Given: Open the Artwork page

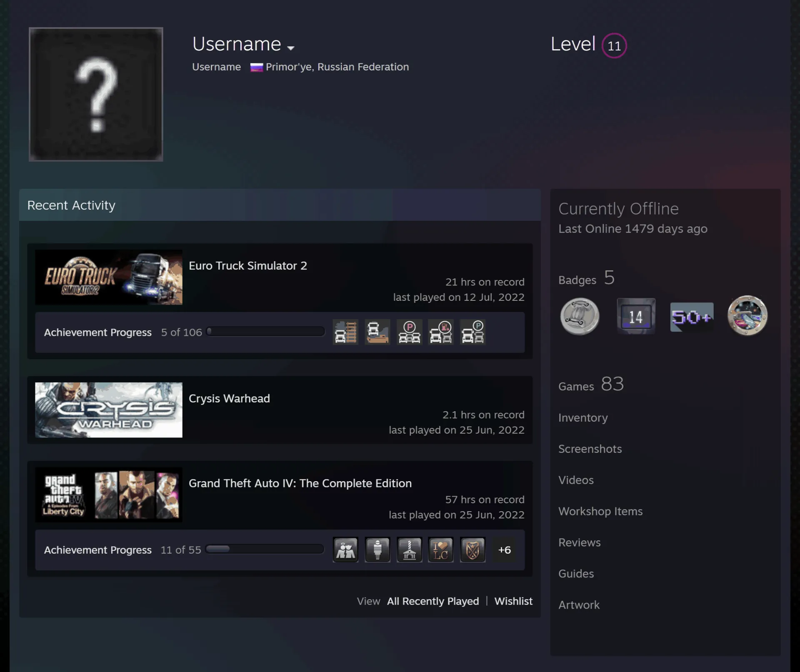Looking at the screenshot, I should pos(579,605).
